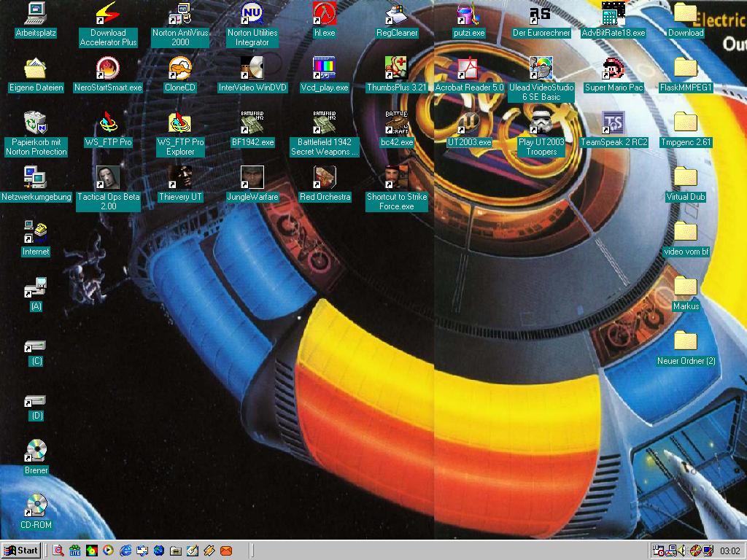Open drive (C) shortcut
Screen dimensions: 747x560
(36, 352)
